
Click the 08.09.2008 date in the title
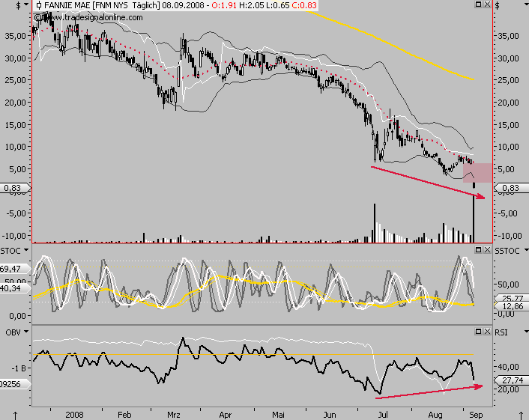point(183,5)
